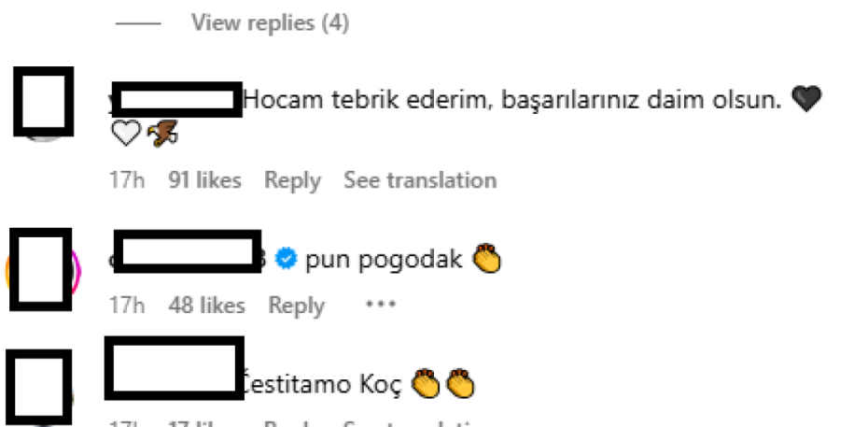Click the white heart emoji below Hocam comment
This screenshot has height=427, width=868.
click(x=126, y=134)
